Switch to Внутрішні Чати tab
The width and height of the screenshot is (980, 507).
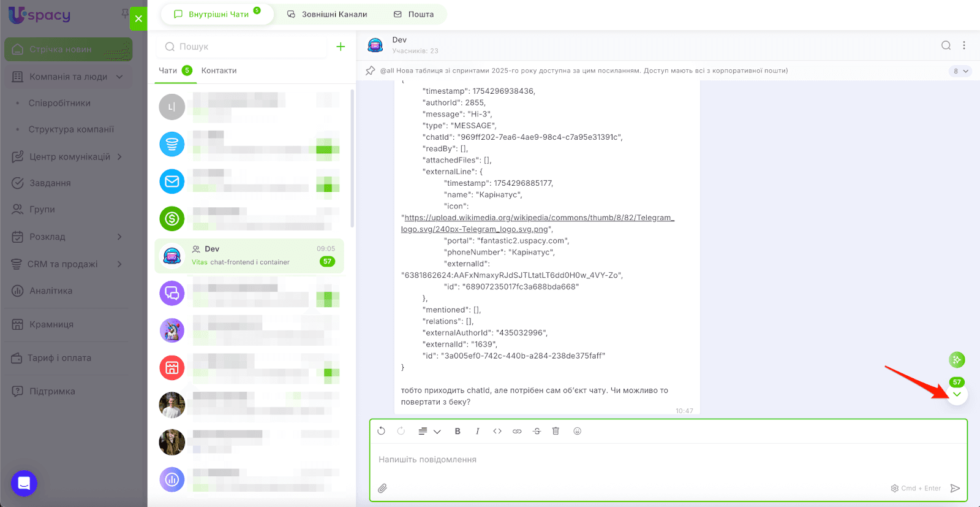pyautogui.click(x=217, y=14)
